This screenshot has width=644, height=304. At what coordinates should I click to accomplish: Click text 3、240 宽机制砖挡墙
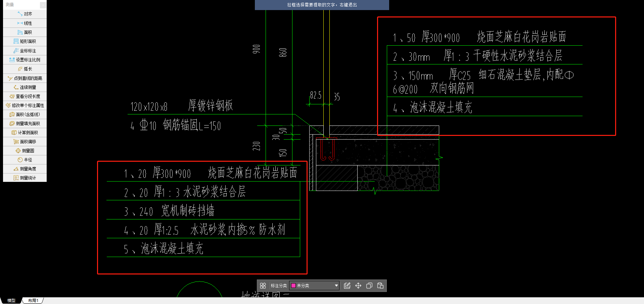(x=169, y=211)
